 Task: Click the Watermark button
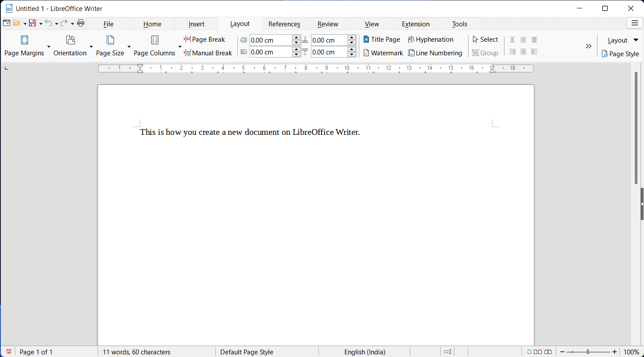(x=383, y=53)
